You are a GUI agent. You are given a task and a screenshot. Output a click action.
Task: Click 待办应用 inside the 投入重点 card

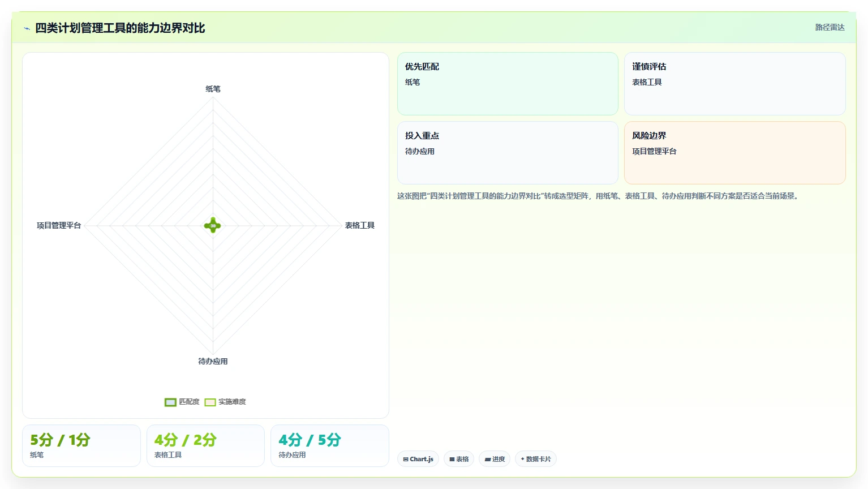(x=420, y=151)
